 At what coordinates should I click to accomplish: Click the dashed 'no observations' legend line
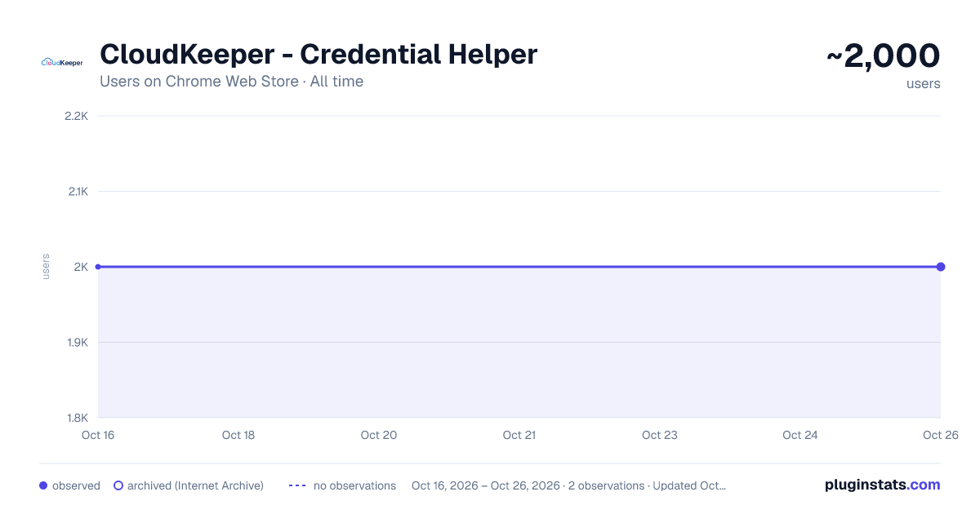[x=297, y=485]
